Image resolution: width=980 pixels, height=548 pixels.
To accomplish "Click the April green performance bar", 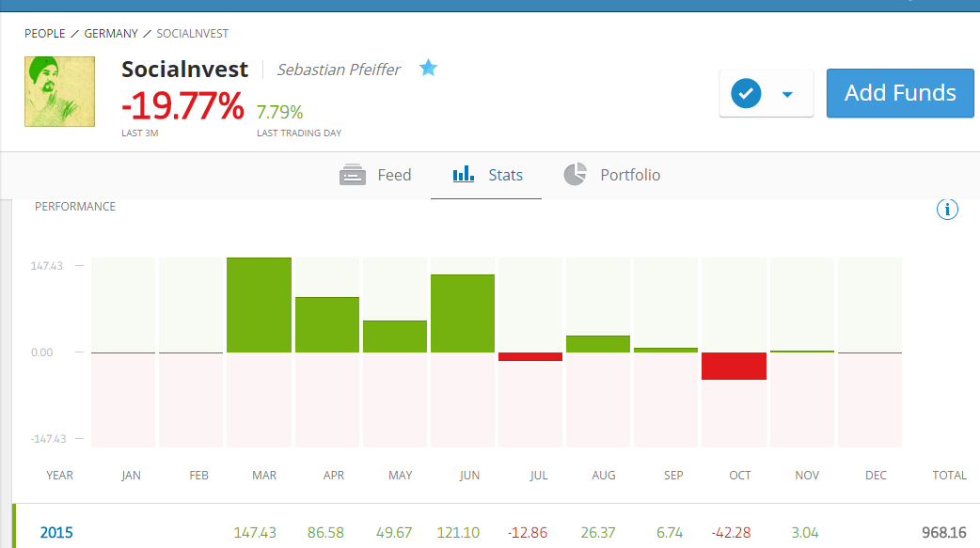I will click(327, 324).
